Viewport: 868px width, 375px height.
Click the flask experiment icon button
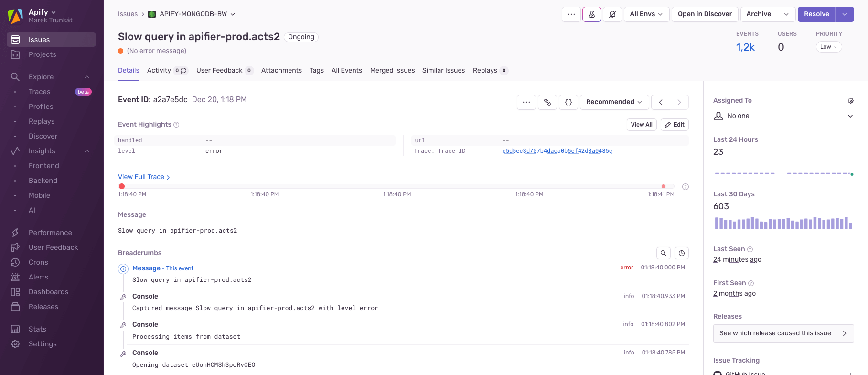(x=592, y=14)
